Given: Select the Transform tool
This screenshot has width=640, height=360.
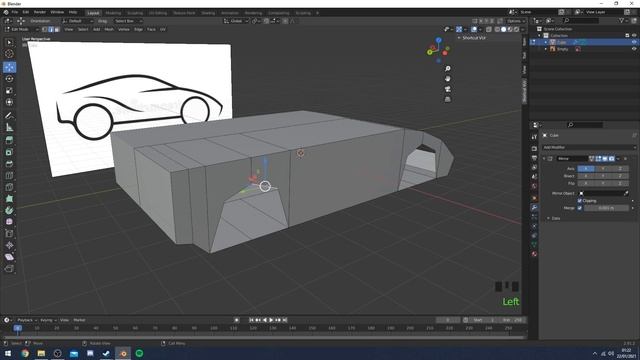Looking at the screenshot, I should tap(9, 102).
